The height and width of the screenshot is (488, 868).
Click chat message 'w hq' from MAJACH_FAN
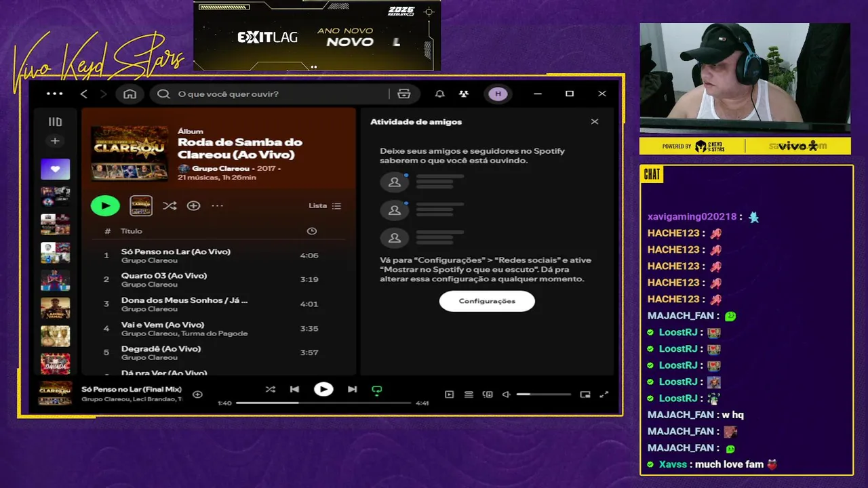tap(732, 415)
